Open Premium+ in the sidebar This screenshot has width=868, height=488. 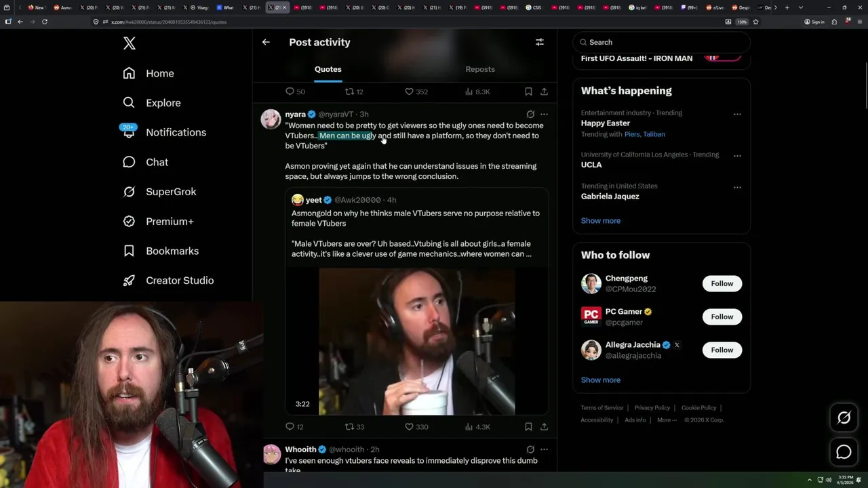click(158, 221)
